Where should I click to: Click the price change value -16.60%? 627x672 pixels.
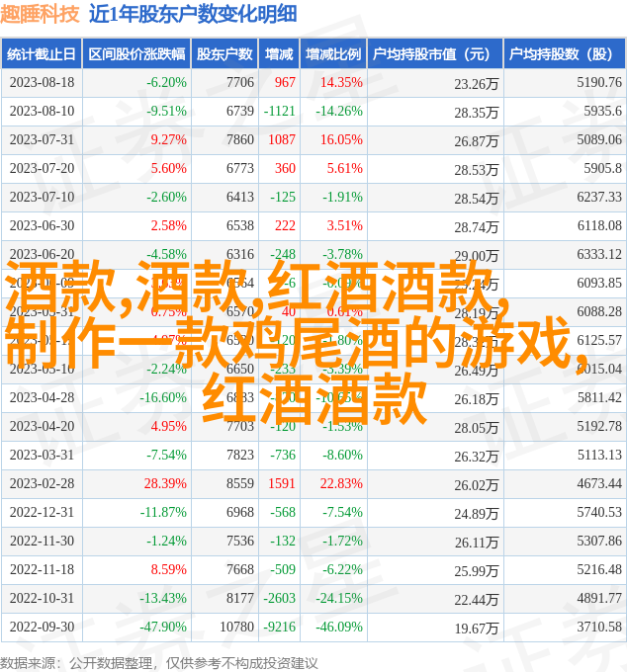[163, 398]
